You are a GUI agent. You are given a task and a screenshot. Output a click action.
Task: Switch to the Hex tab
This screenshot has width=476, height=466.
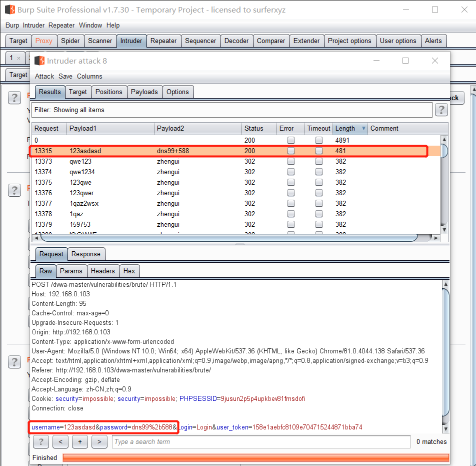(129, 271)
